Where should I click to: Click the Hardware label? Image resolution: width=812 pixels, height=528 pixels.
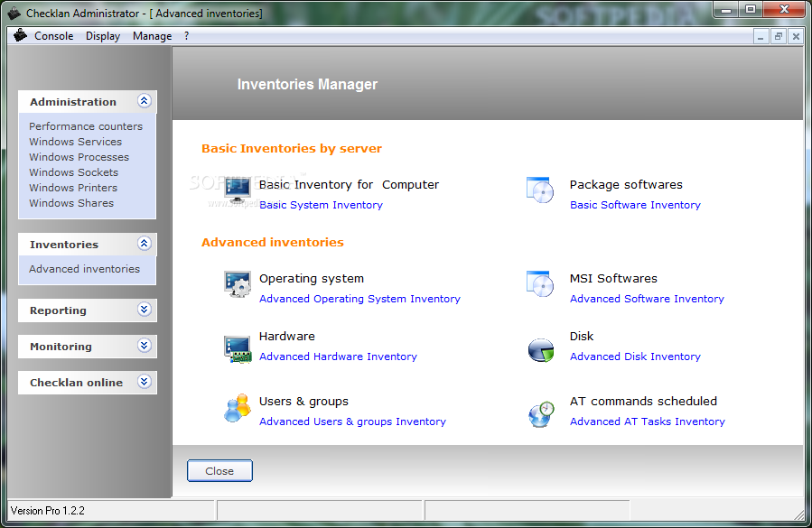[x=287, y=337]
